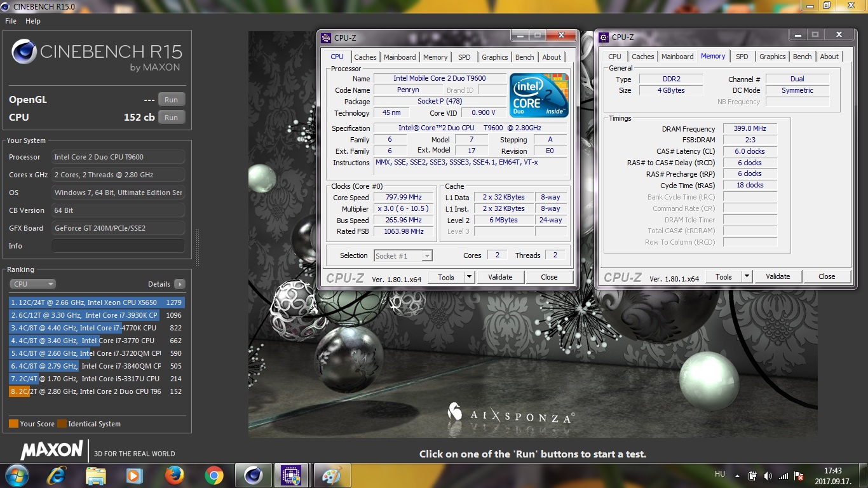Click the network signal tray icon
The image size is (868, 488).
[783, 475]
